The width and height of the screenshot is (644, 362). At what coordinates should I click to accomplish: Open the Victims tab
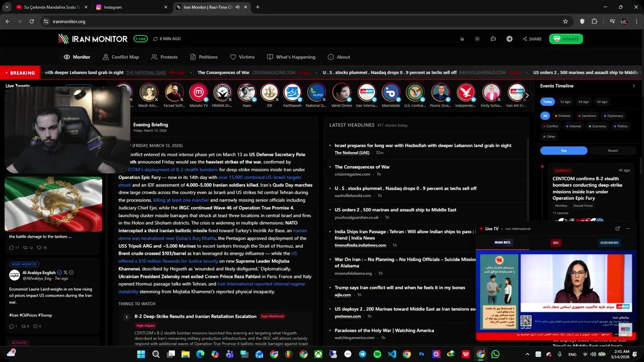[x=243, y=57]
